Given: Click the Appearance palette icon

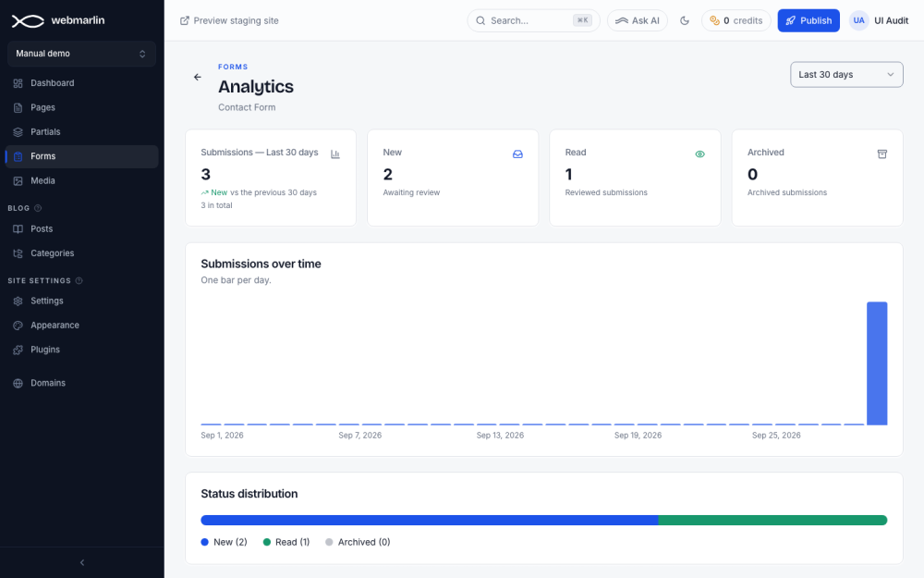Looking at the screenshot, I should [x=18, y=326].
